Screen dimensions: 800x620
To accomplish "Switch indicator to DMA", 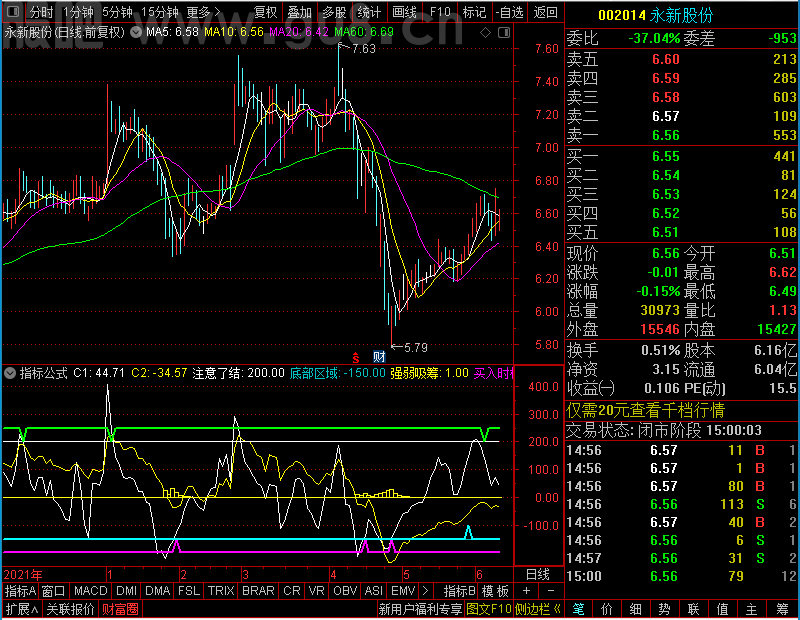I will 157,591.
